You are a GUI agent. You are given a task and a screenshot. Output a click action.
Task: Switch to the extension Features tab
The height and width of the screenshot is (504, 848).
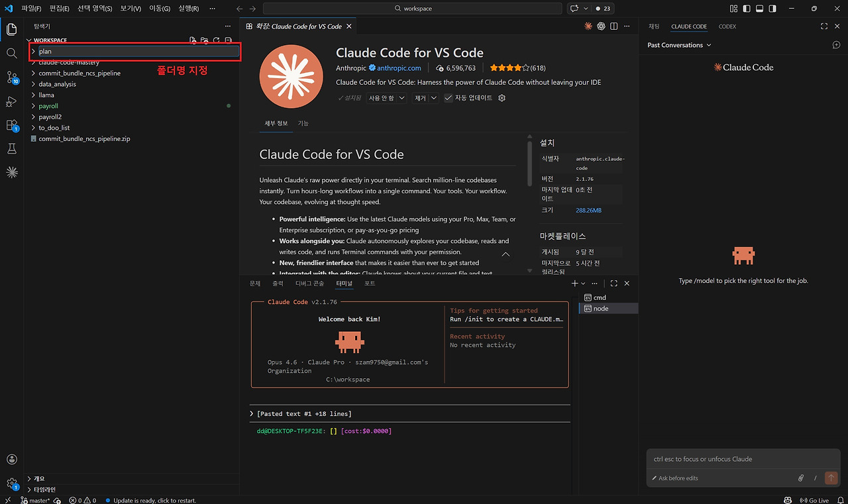click(303, 123)
